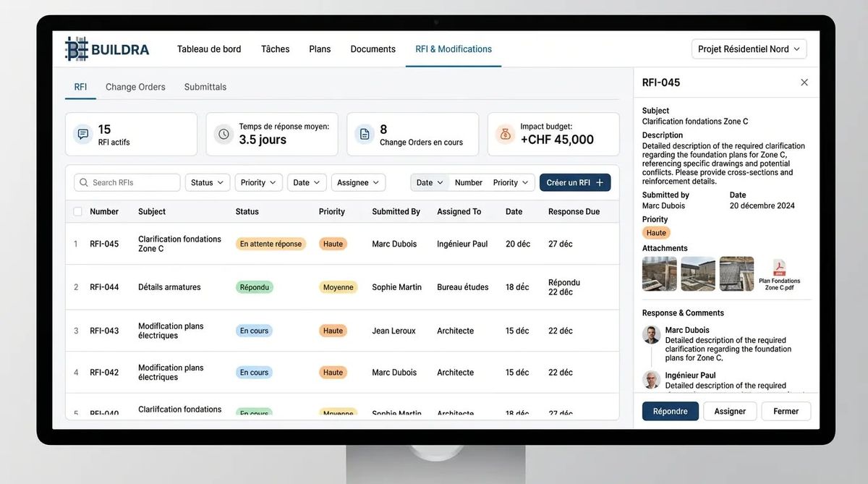Go to the Documents menu item
868x484 pixels.
pyautogui.click(x=373, y=49)
